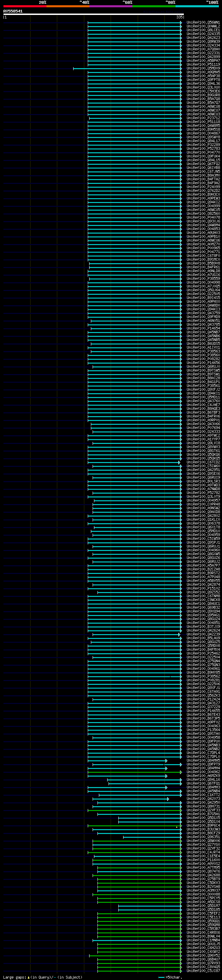Viewport: 222px width, 980px height.
Task: Select hit label UniRef100_Q94L36
Action: pos(203,83)
